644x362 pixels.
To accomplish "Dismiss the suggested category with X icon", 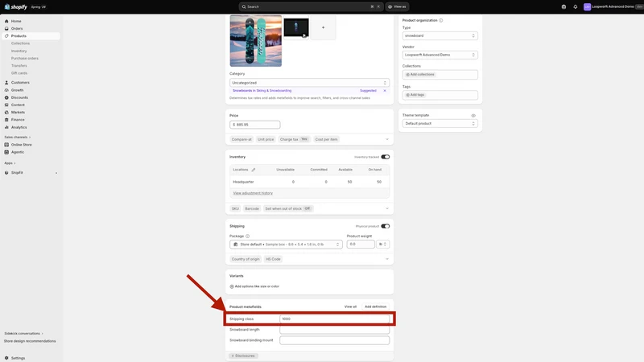I will coord(385,91).
